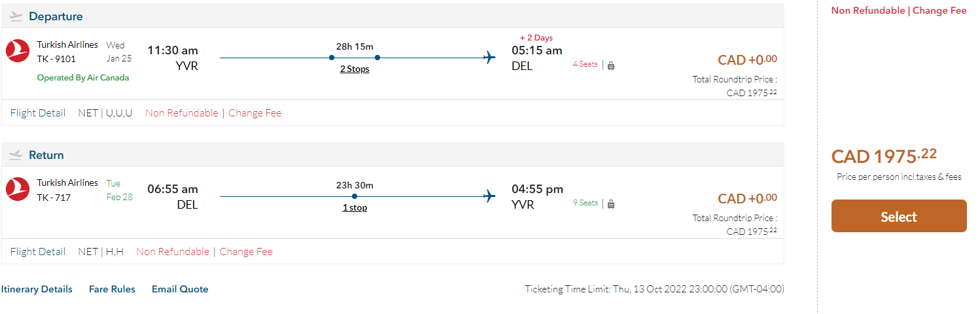The height and width of the screenshot is (314, 980).
Task: Click the baggage icon on departure flight
Action: click(x=611, y=65)
